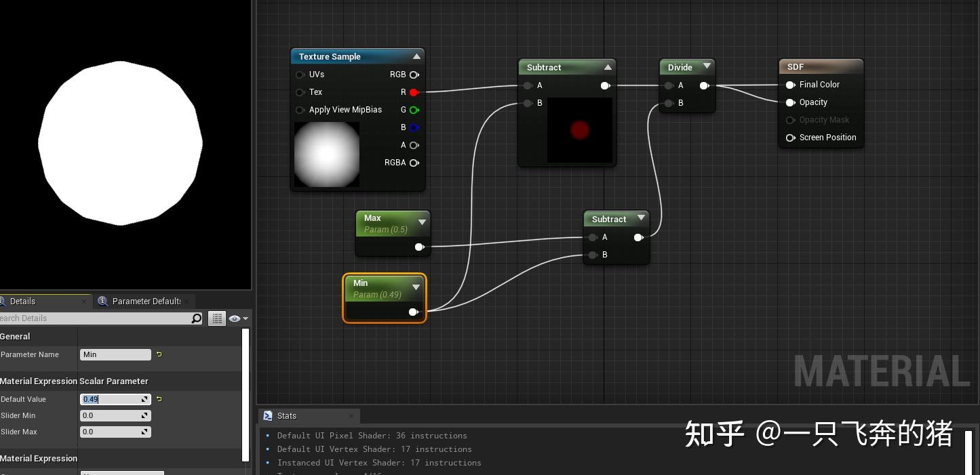Select the Stats tab at the bottom
Screen dimensions: 980x475
pos(287,415)
